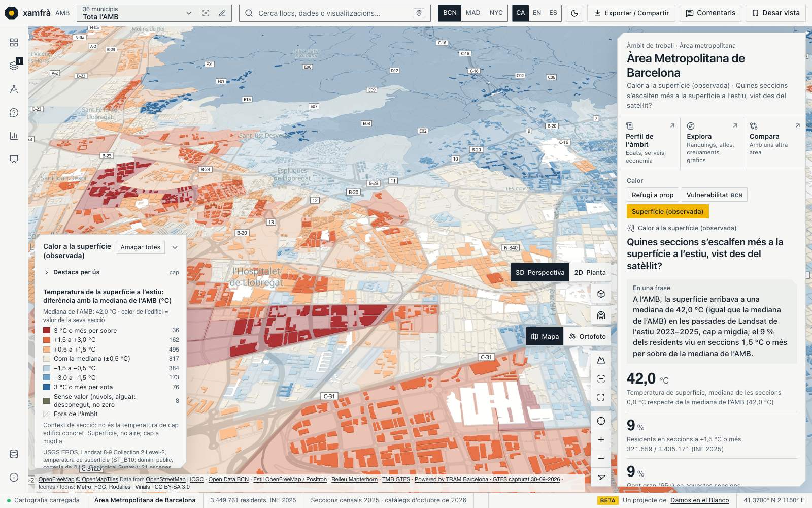Collapse legend panel with chevron

pos(175,247)
